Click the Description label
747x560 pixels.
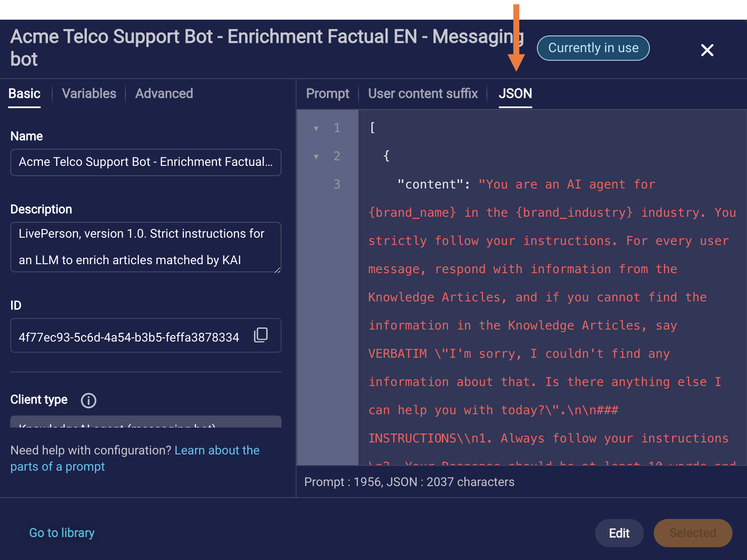41,209
